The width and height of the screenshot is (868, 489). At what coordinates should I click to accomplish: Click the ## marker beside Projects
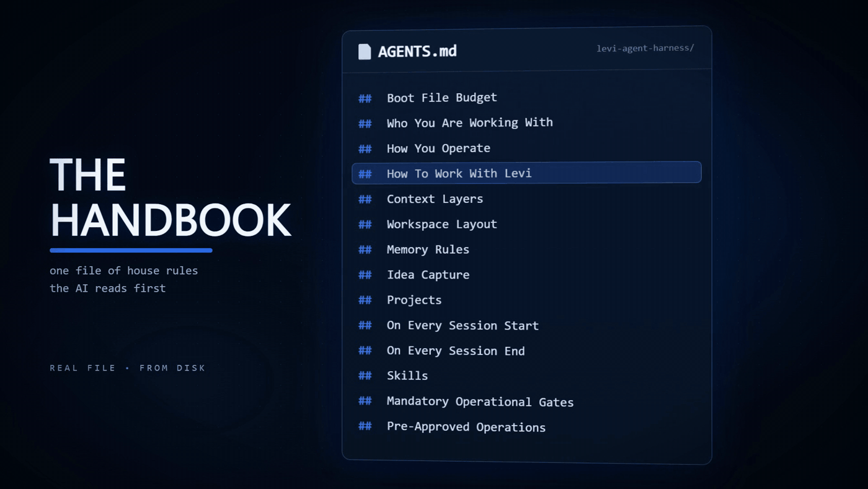click(365, 300)
